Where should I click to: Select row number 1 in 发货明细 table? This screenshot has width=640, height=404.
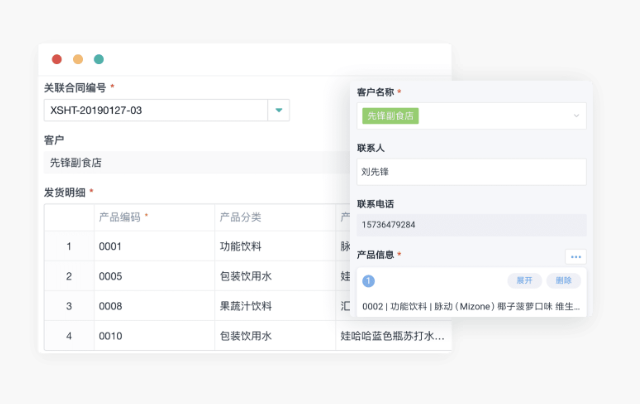tap(69, 246)
